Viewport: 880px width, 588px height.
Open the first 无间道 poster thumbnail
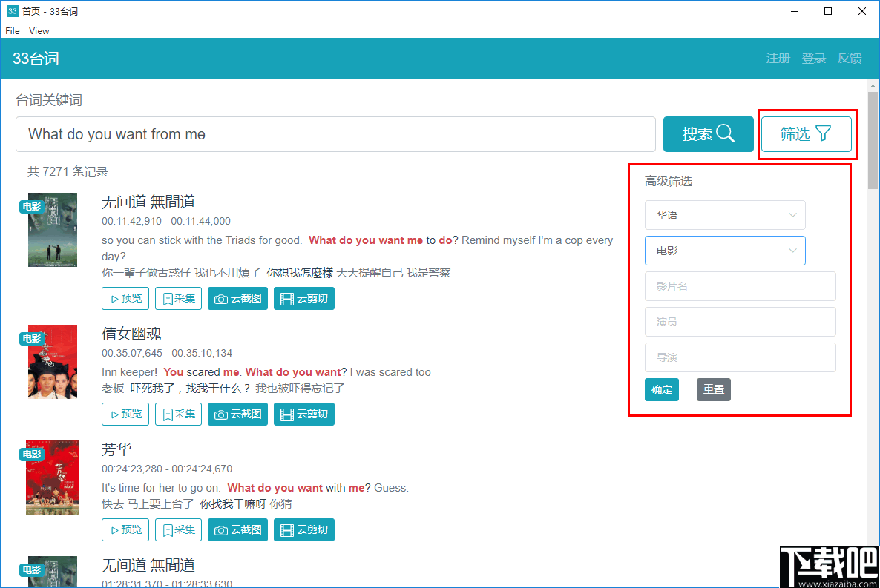click(53, 230)
